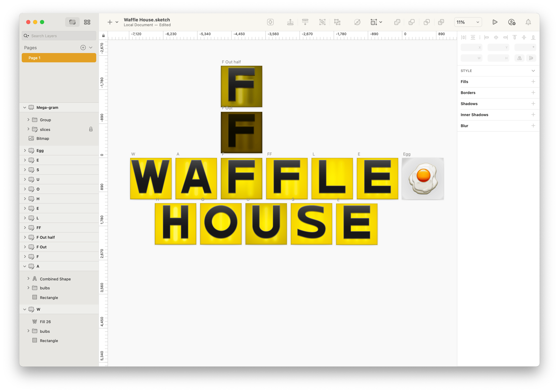Click the Forward layer-order icon
559x392 pixels.
290,22
